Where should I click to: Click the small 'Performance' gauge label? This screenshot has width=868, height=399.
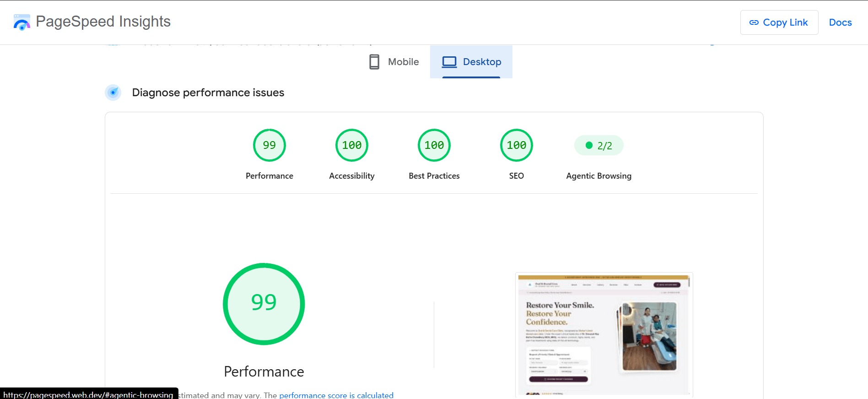pyautogui.click(x=270, y=176)
